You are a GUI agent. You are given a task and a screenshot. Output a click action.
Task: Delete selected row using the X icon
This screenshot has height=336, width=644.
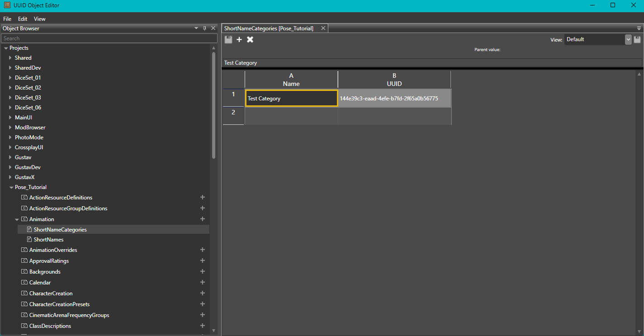tap(250, 39)
